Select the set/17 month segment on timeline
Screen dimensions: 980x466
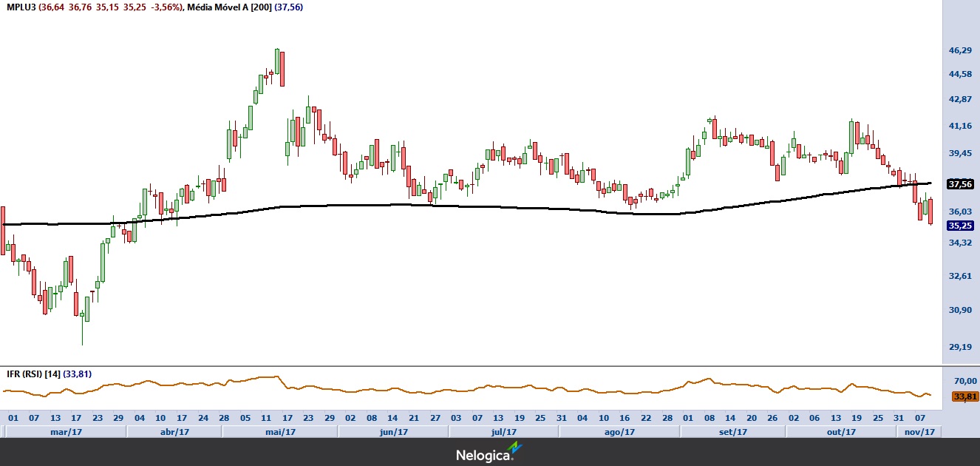(x=732, y=432)
